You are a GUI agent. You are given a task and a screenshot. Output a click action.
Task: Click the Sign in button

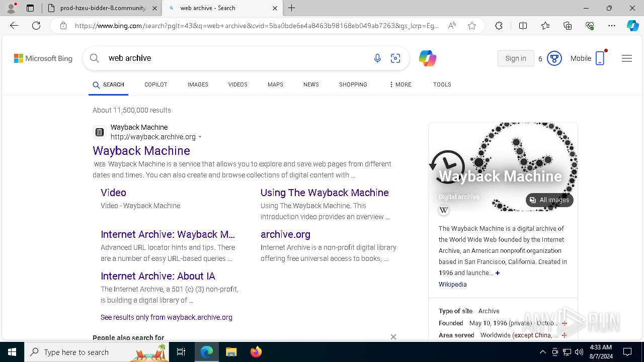coord(516,58)
